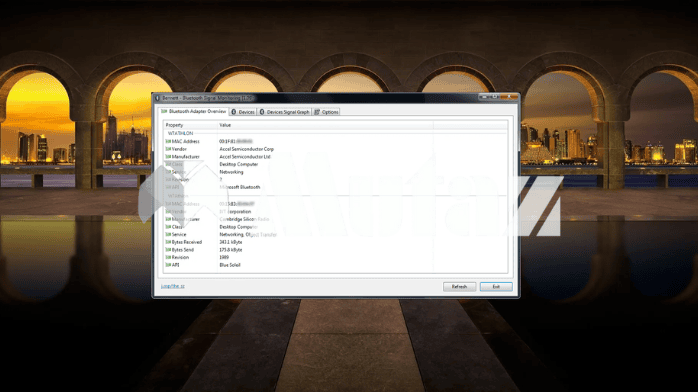Click the icon in the Blue Soleil API row
Screen dimensions: 698x392
coord(168,265)
